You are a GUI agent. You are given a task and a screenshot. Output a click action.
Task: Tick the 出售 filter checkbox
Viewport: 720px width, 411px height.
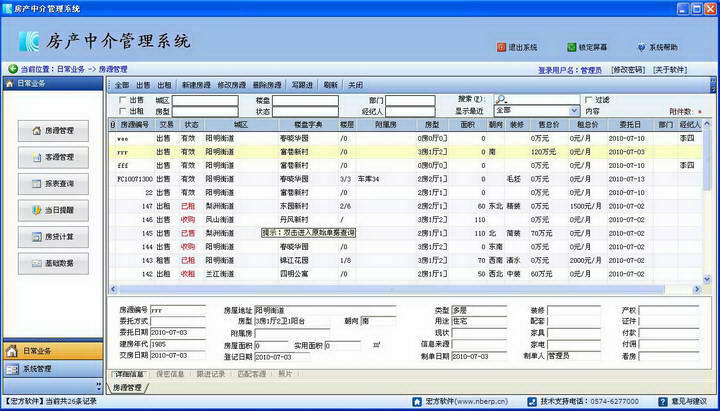click(123, 100)
